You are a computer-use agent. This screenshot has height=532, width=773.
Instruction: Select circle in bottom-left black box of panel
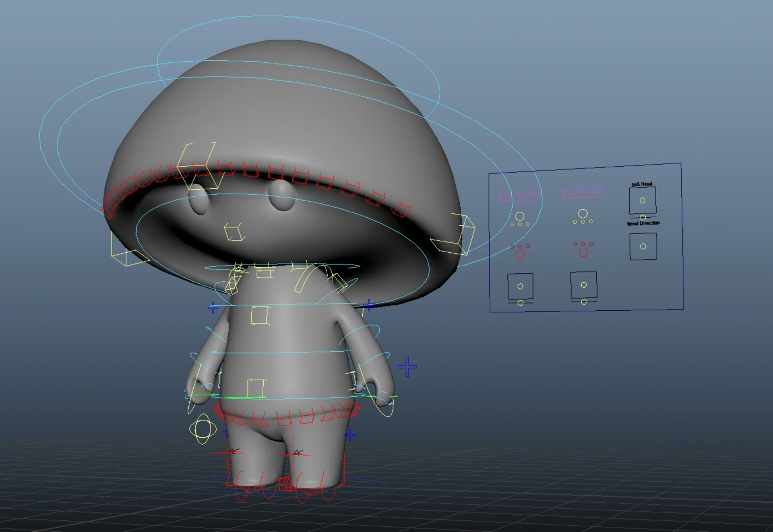(520, 287)
